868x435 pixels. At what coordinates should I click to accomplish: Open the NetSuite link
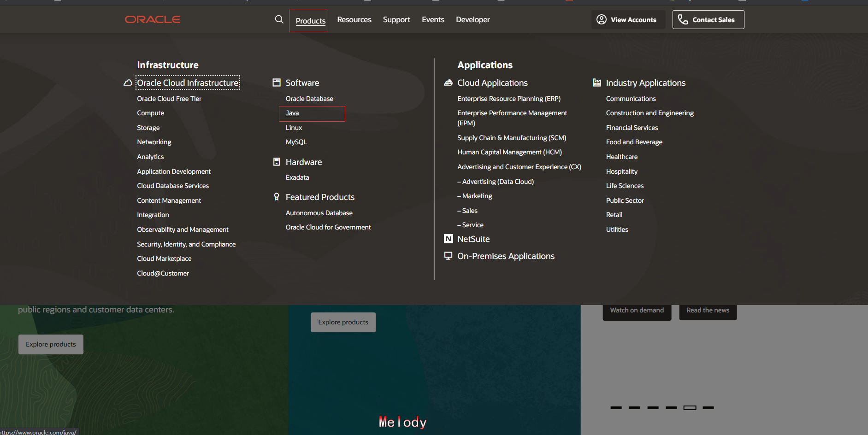coord(473,239)
